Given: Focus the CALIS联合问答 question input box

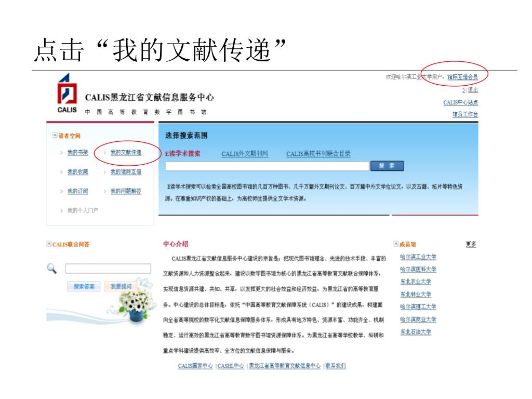Looking at the screenshot, I should tap(108, 269).
